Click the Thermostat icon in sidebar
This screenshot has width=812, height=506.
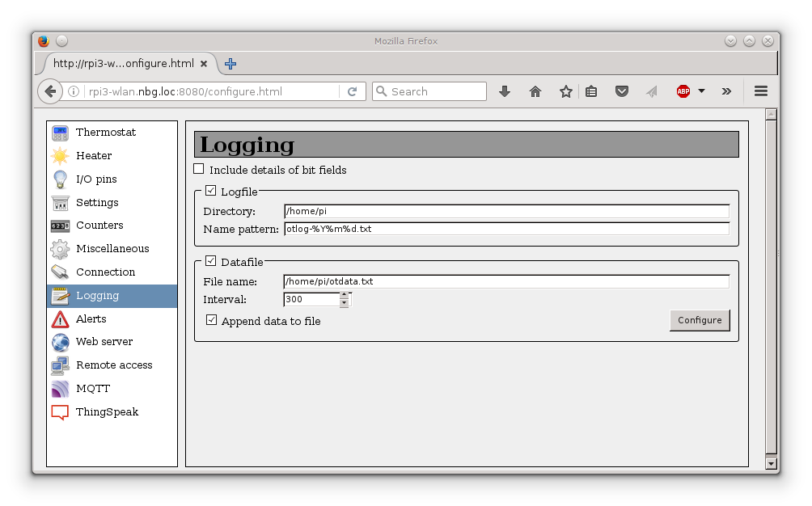[x=60, y=133]
